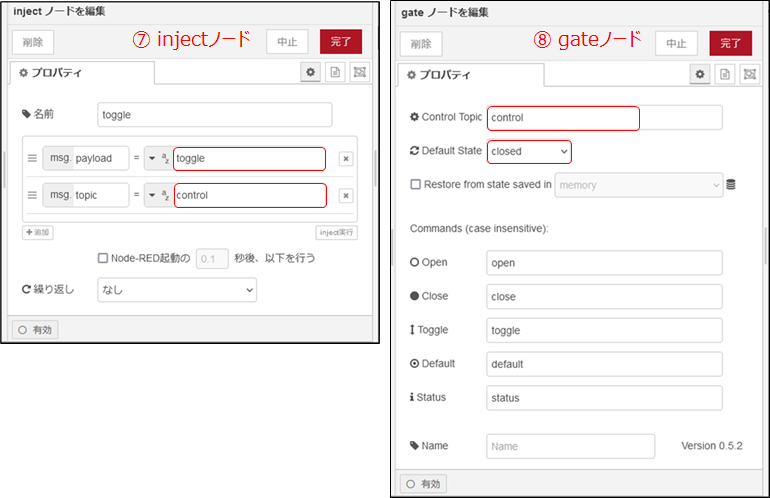Click the database icon beside memory dropdown

(731, 185)
